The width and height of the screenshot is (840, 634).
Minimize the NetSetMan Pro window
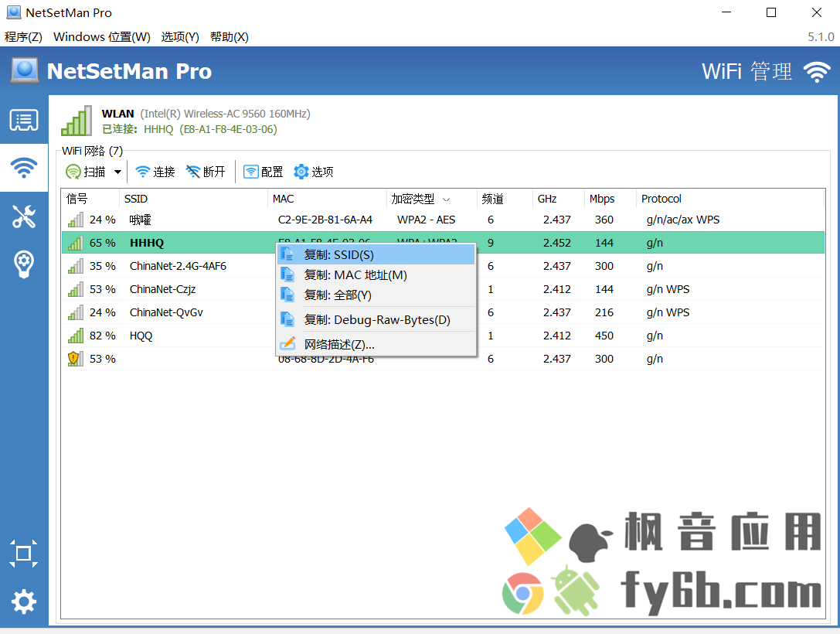726,12
